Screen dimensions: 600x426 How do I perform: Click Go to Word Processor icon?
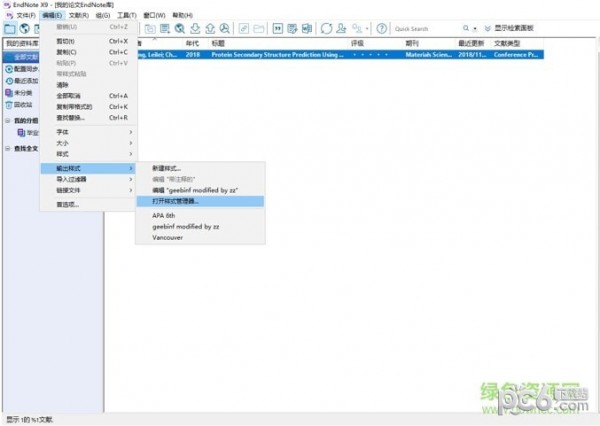pos(307,29)
